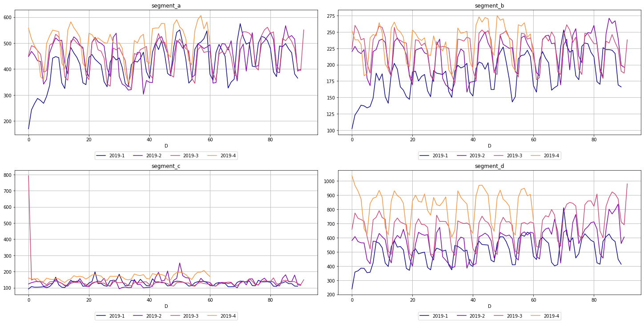The height and width of the screenshot is (323, 644).
Task: Select the 2019-3 legend label under segment_b
Action: point(515,156)
